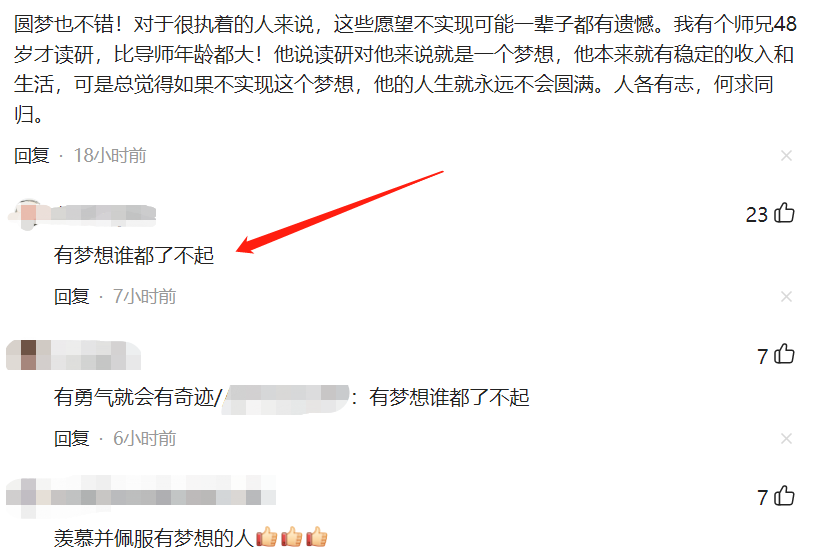Click the like count '23'
This screenshot has height=559, width=819.
[x=757, y=215]
